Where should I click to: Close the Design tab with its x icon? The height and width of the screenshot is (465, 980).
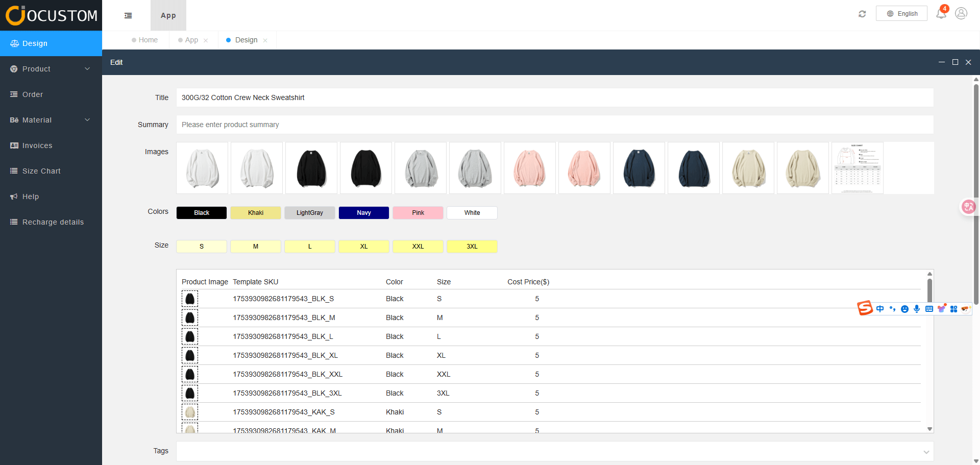[265, 41]
